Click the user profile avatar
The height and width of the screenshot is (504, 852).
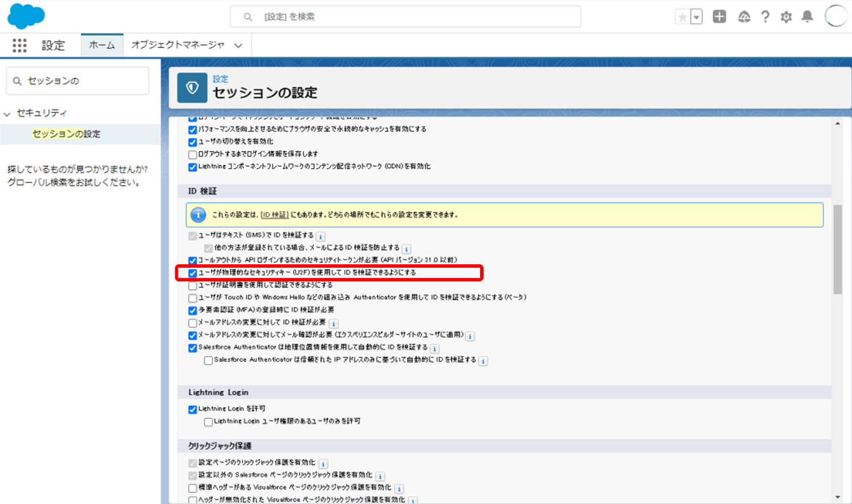(835, 16)
